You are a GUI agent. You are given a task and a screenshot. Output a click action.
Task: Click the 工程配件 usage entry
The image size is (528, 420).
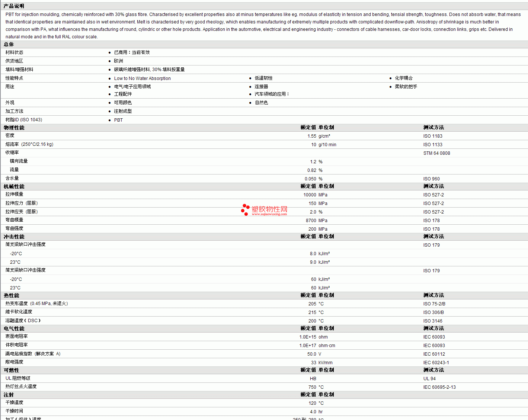point(123,94)
